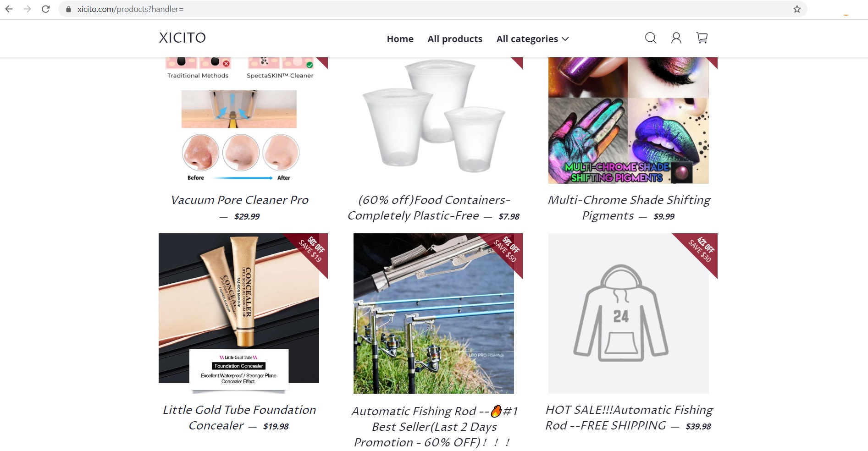
Task: Open the user account icon
Action: 676,38
